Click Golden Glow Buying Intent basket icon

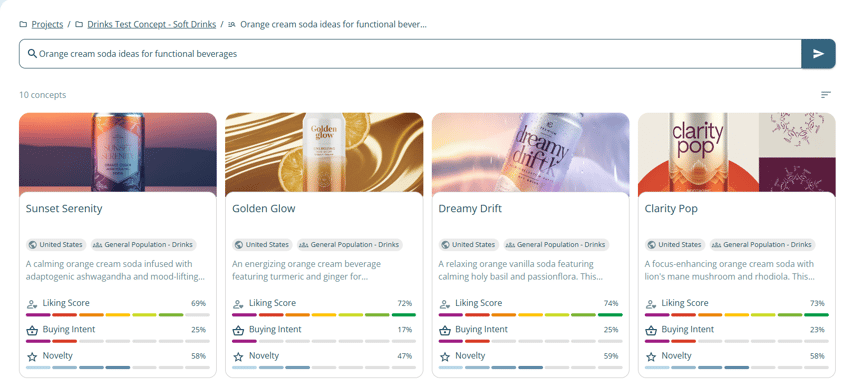[x=238, y=330]
